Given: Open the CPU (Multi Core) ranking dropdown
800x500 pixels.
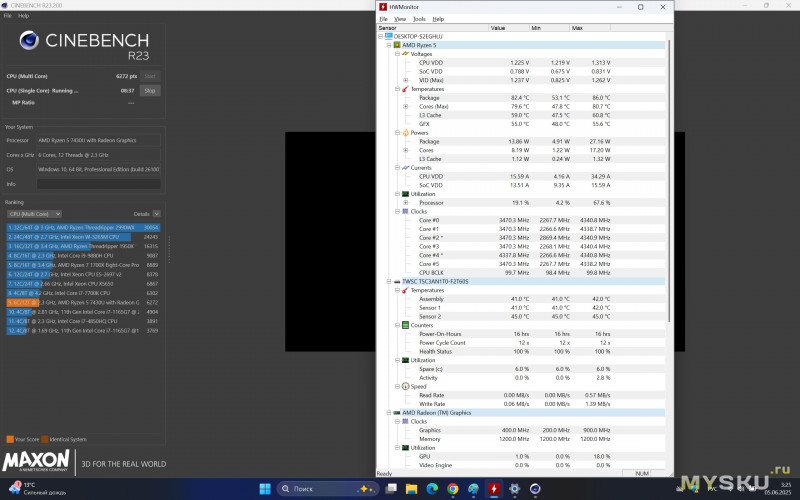Looking at the screenshot, I should (x=34, y=213).
